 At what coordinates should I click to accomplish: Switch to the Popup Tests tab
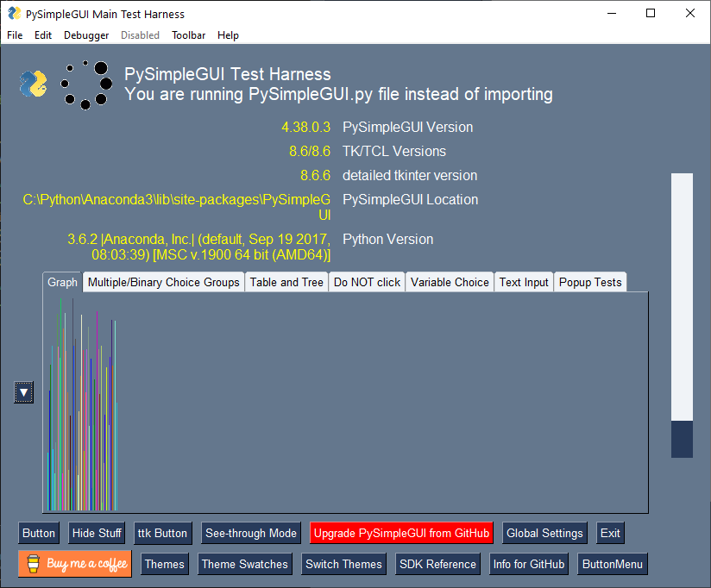[x=590, y=281]
